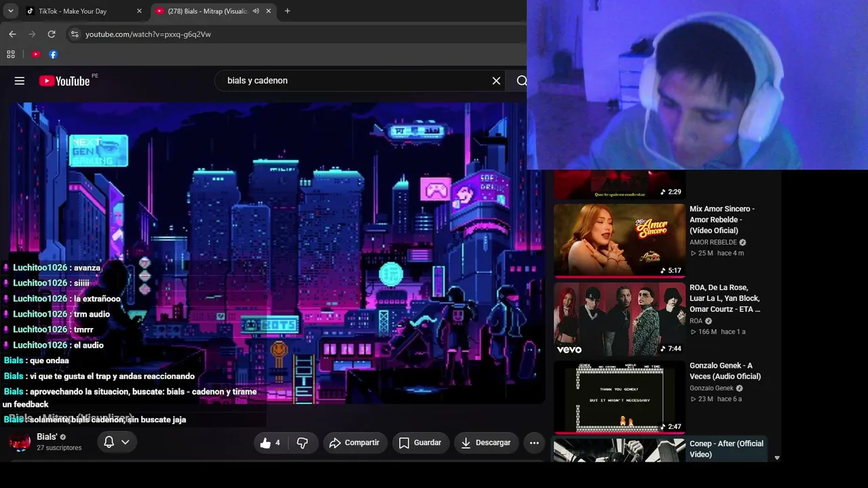Viewport: 868px width, 488px height.
Task: Open a new browser tab
Action: tap(288, 11)
